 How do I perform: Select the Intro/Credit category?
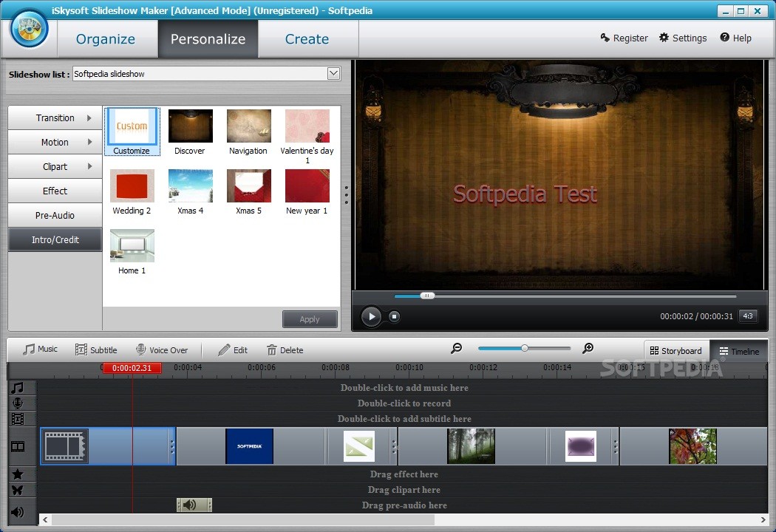(x=55, y=239)
